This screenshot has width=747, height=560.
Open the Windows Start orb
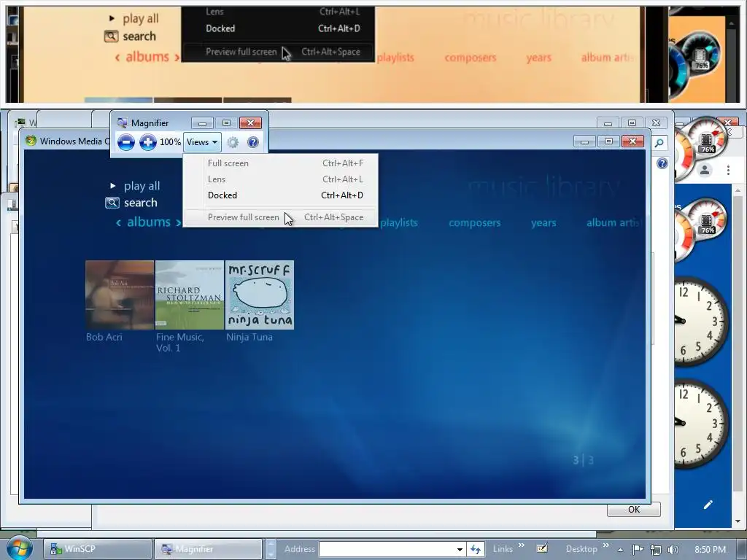(x=19, y=548)
